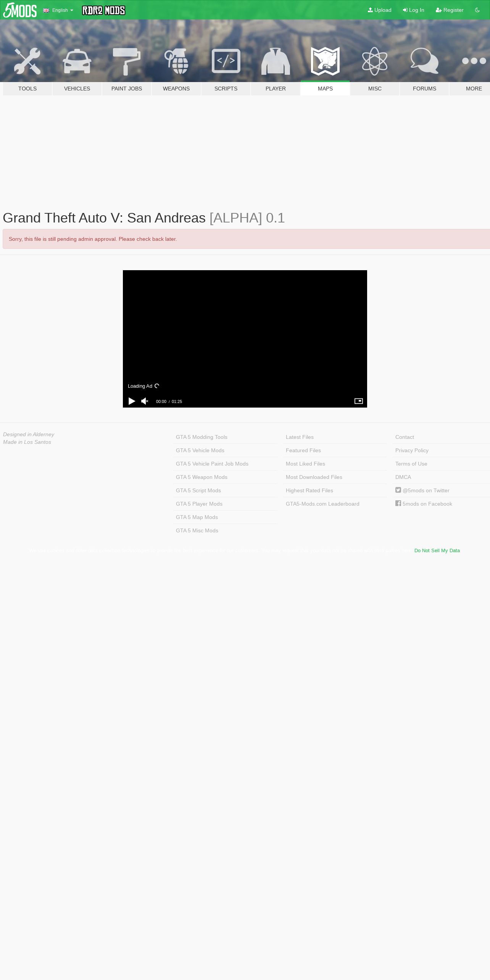Open the WEAPONS tab
Image resolution: width=490 pixels, height=980 pixels.
[176, 89]
